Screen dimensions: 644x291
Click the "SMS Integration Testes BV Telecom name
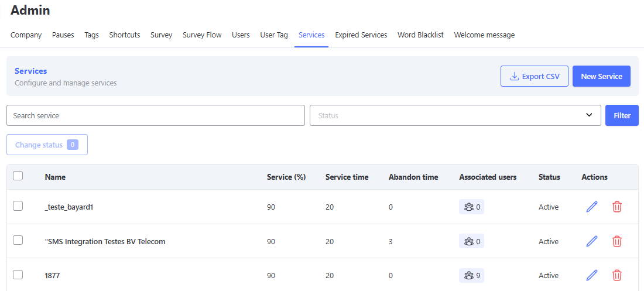(105, 242)
